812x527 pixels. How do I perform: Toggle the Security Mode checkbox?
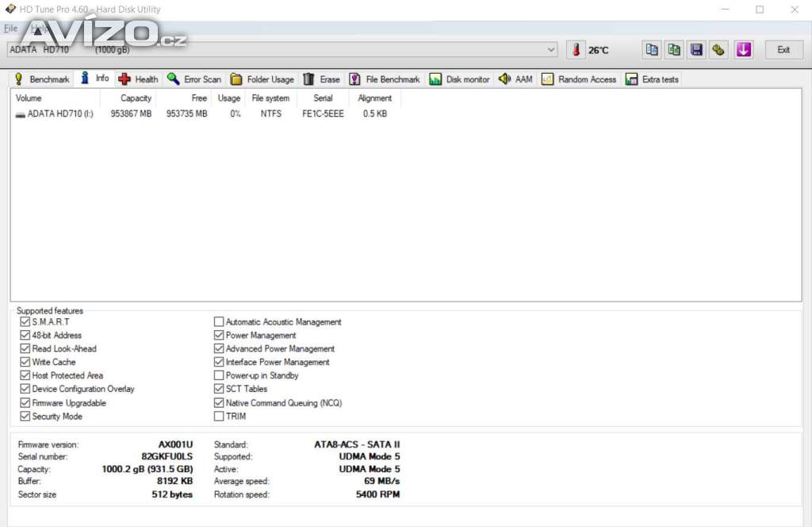[25, 416]
